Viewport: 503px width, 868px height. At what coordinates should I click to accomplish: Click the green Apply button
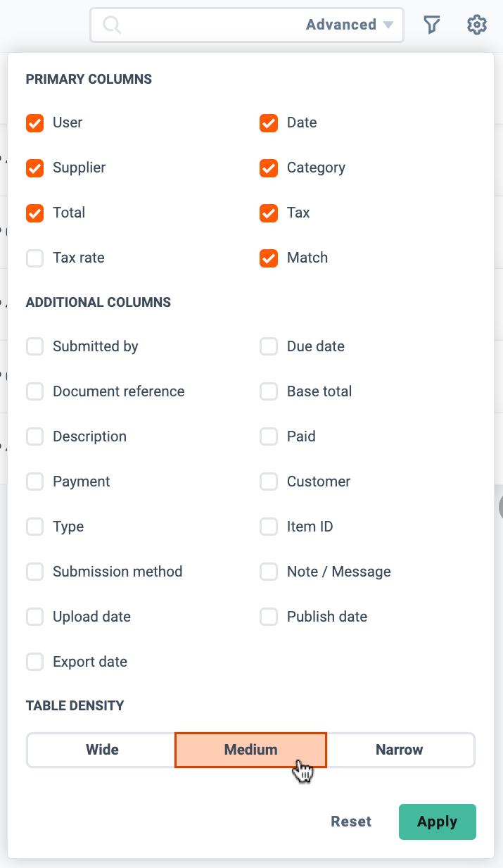click(x=438, y=822)
